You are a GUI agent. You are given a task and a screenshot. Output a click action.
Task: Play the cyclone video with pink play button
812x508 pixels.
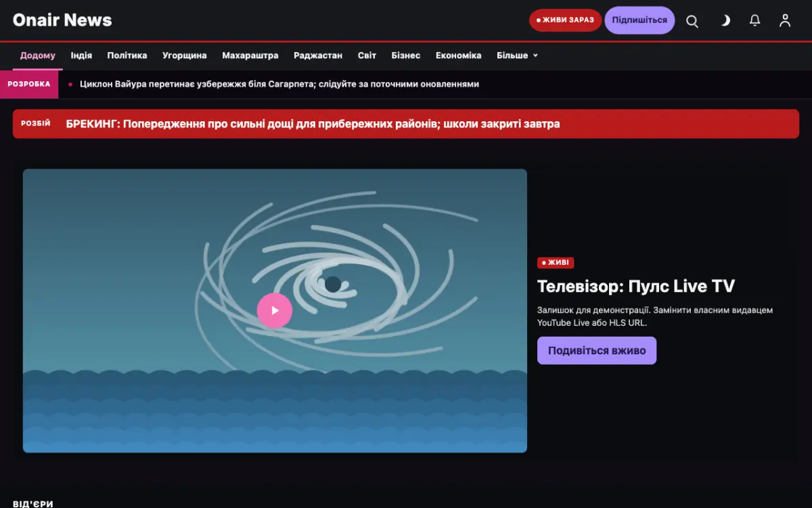(275, 310)
